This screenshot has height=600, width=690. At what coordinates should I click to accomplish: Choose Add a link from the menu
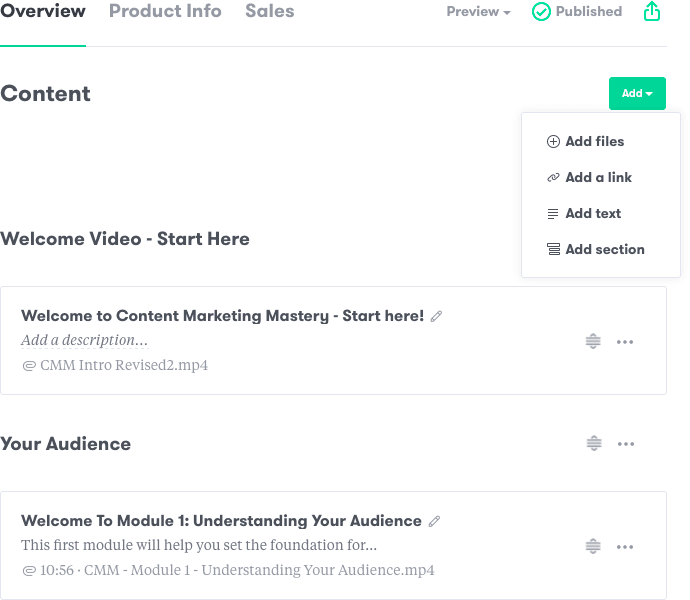pos(589,177)
